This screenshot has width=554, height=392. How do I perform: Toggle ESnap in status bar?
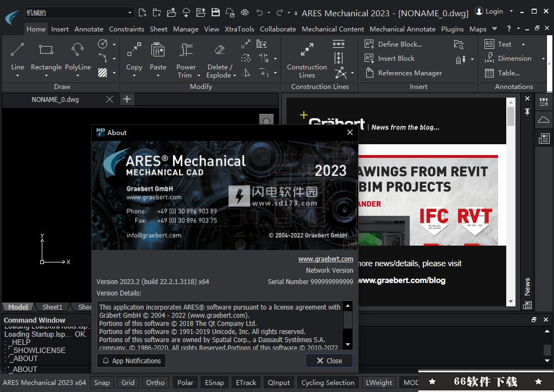pos(214,382)
